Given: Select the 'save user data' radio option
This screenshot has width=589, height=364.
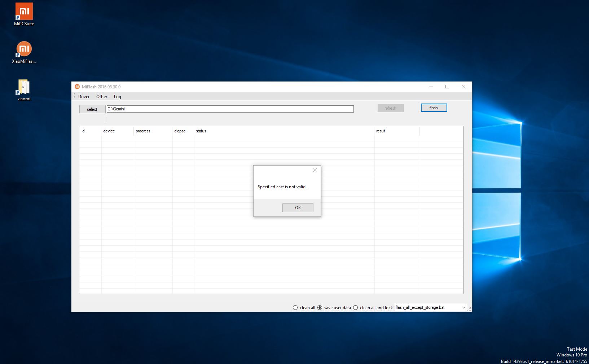Looking at the screenshot, I should pyautogui.click(x=320, y=308).
